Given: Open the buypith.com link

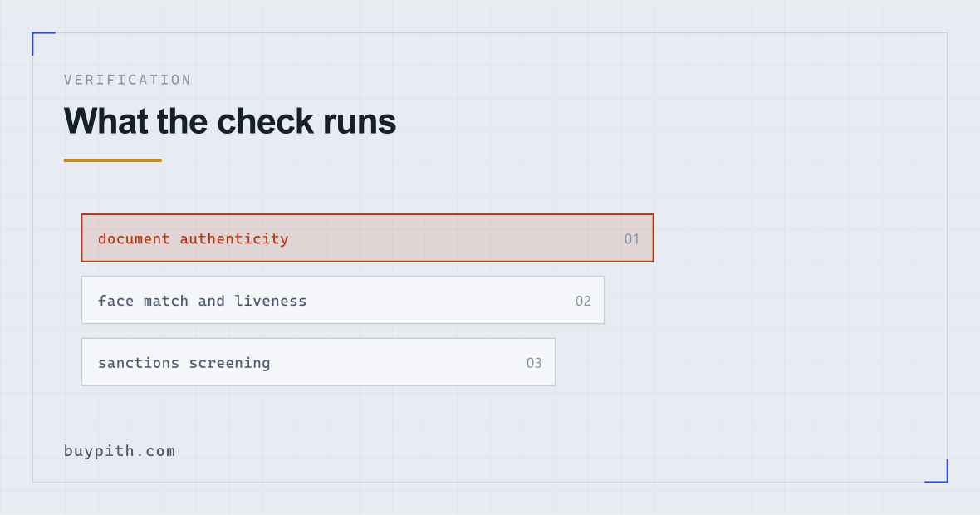Looking at the screenshot, I should click(x=120, y=451).
